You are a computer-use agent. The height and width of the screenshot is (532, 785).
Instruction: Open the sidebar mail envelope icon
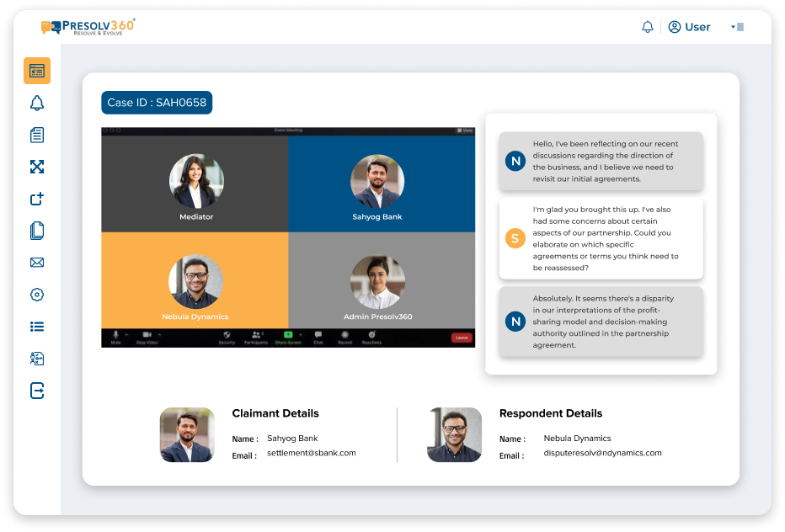[37, 263]
